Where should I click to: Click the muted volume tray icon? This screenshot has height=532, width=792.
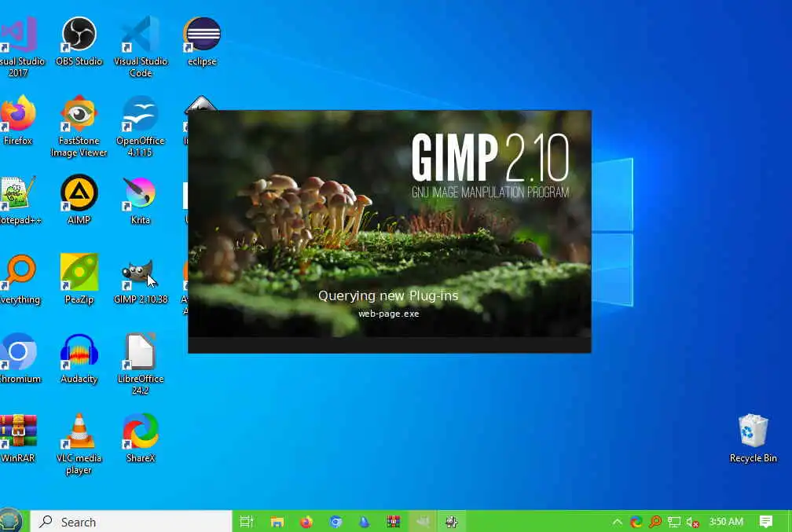point(692,522)
